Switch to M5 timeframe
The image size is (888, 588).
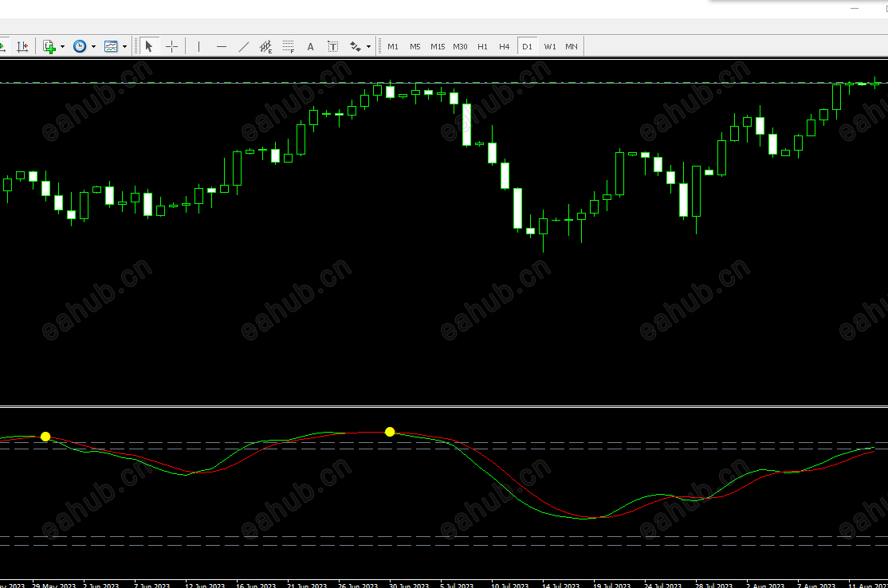tap(415, 46)
